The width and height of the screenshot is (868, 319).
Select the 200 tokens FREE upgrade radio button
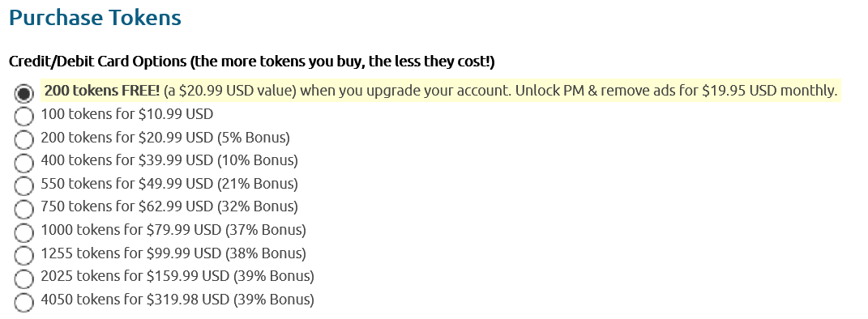pos(24,93)
